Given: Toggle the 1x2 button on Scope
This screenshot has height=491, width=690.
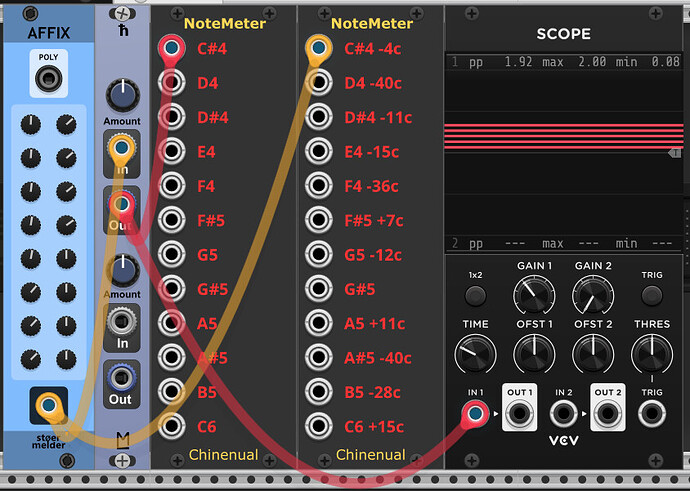Looking at the screenshot, I should (x=475, y=296).
